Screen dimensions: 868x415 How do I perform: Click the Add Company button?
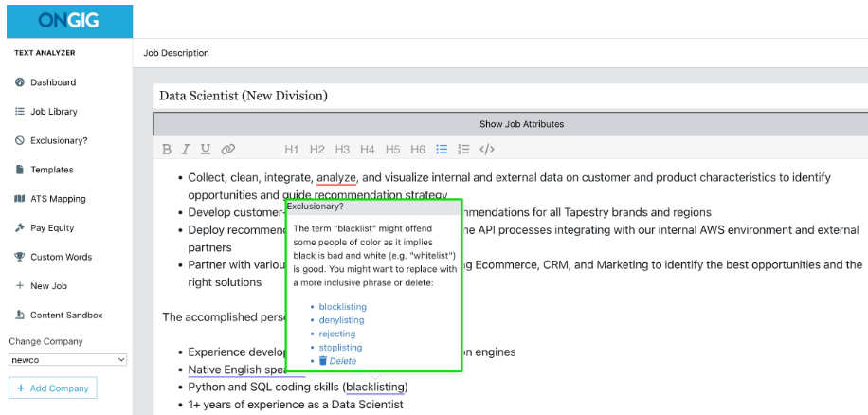(52, 388)
